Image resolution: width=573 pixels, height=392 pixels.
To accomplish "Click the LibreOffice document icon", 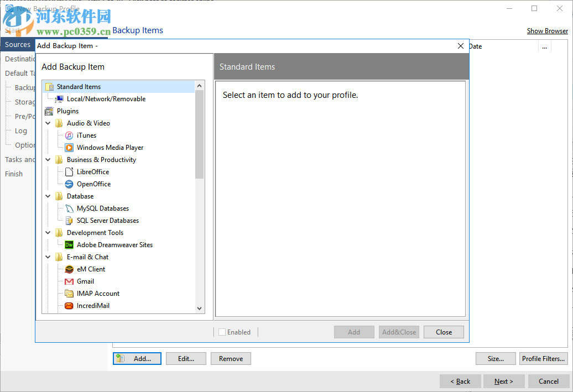I will click(69, 172).
